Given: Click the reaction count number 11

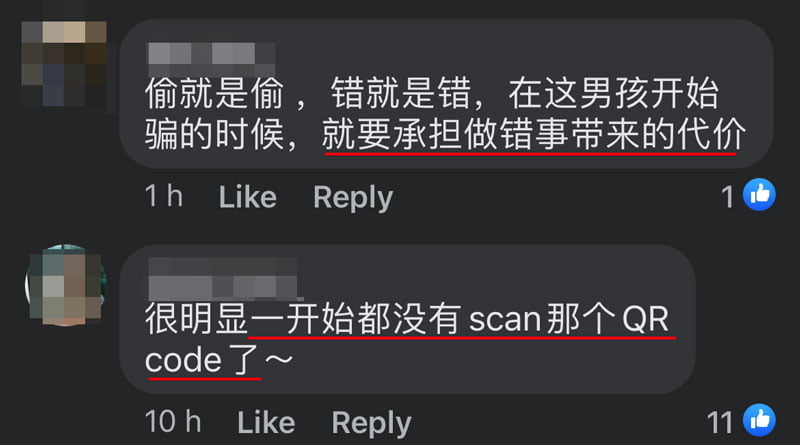Looking at the screenshot, I should [x=720, y=423].
